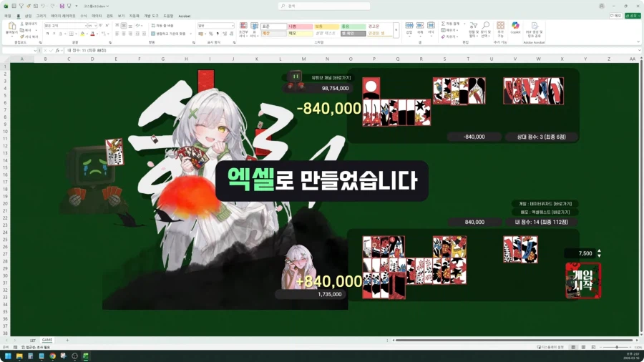Viewport: 644px width, 362px height.
Task: Open the font name dropdown
Action: [x=85, y=26]
